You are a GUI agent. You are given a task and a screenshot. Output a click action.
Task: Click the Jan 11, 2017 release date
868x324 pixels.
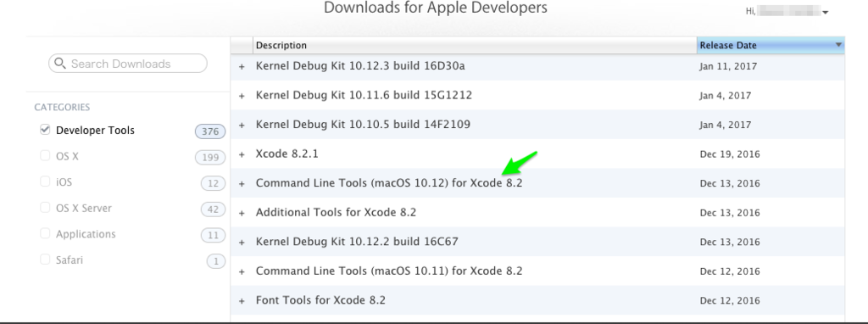click(728, 66)
